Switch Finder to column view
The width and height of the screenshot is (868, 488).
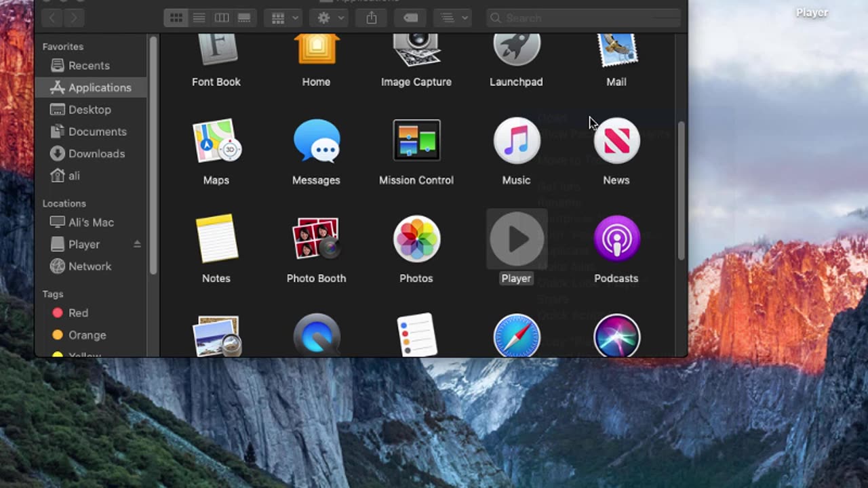(x=222, y=18)
